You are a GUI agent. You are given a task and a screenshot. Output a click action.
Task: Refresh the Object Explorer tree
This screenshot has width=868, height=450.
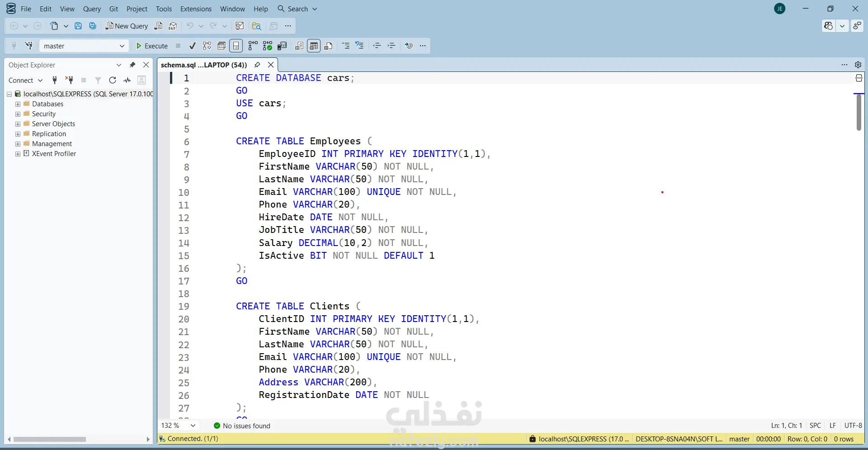pyautogui.click(x=113, y=80)
